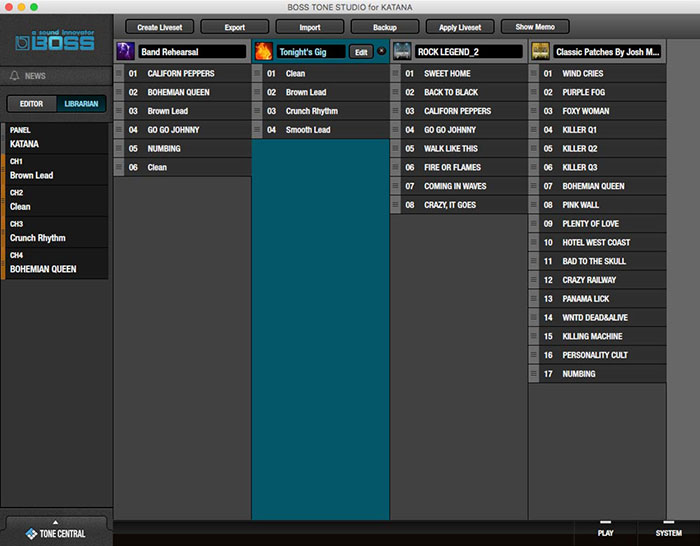This screenshot has height=546, width=700.
Task: Open Tone Central
Action: tap(56, 533)
